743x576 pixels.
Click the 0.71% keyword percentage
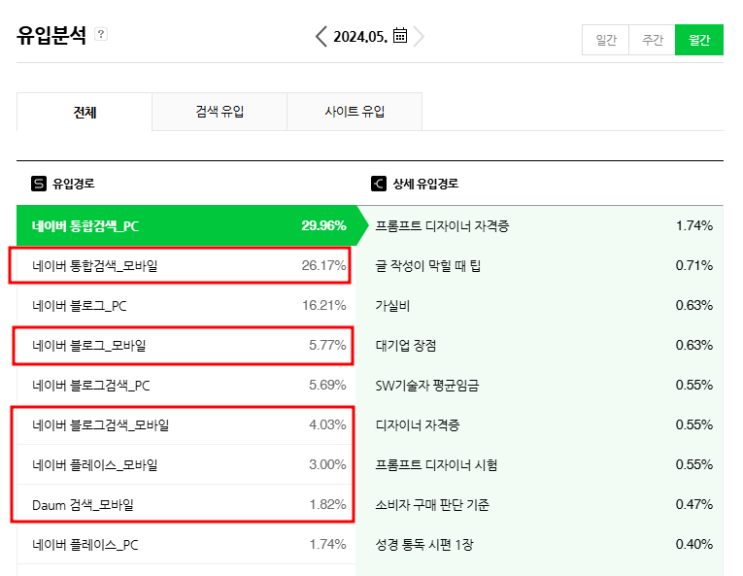[694, 265]
